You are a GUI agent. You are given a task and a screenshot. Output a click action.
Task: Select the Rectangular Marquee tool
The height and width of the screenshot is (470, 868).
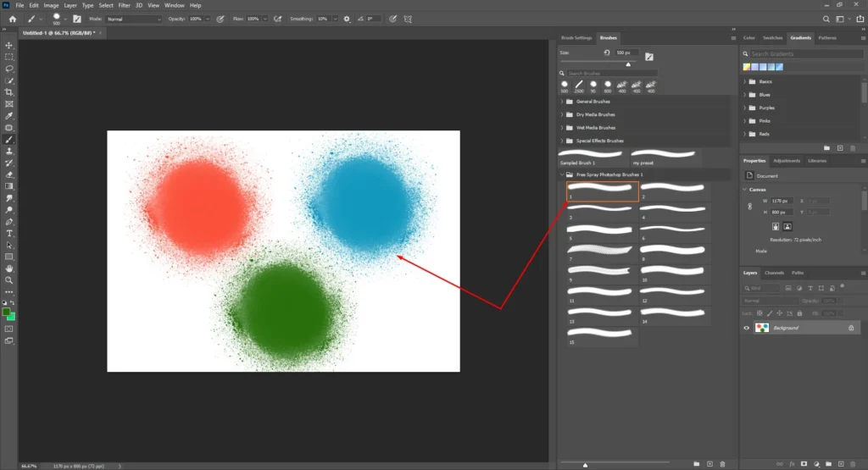[x=8, y=57]
